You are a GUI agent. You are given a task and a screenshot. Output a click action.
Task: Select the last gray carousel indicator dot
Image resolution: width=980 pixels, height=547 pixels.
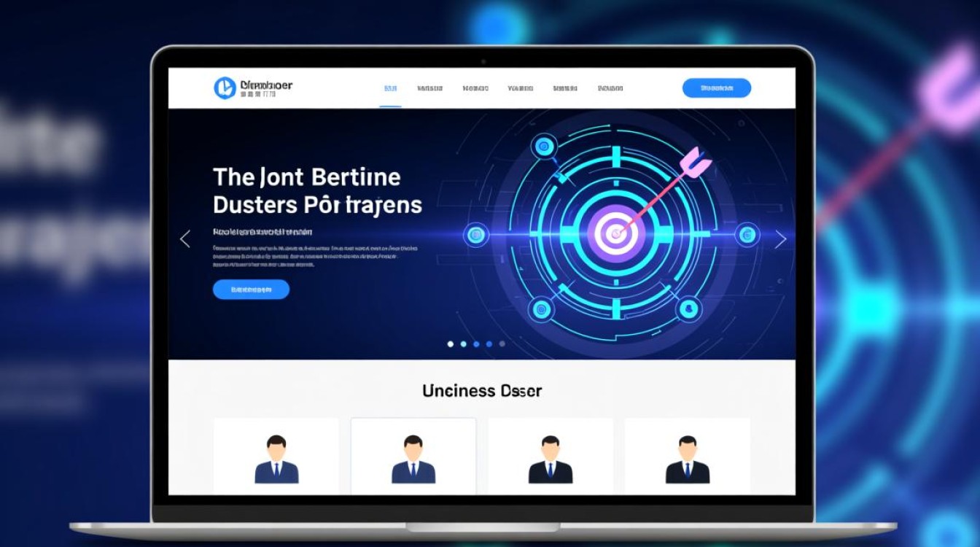[502, 344]
